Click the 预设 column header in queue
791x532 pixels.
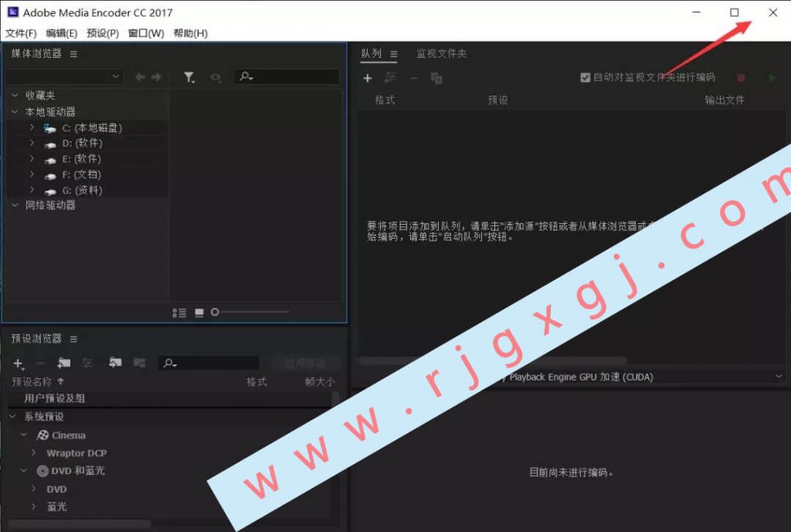click(x=498, y=100)
